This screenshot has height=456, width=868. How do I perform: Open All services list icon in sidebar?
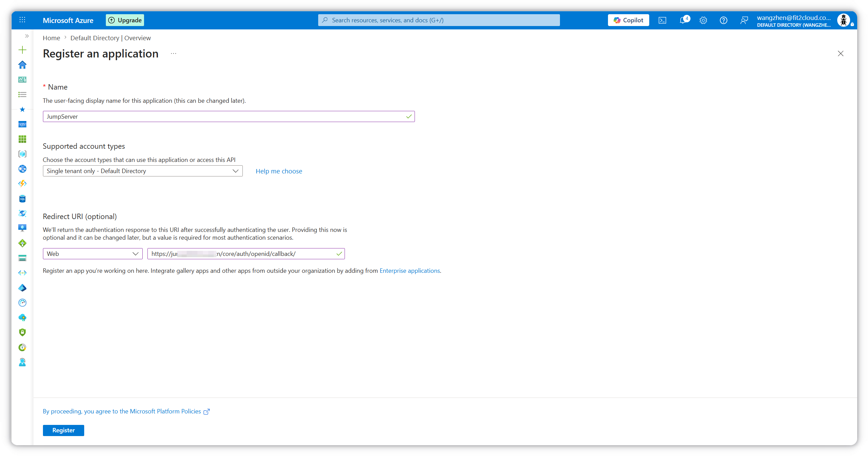tap(22, 95)
